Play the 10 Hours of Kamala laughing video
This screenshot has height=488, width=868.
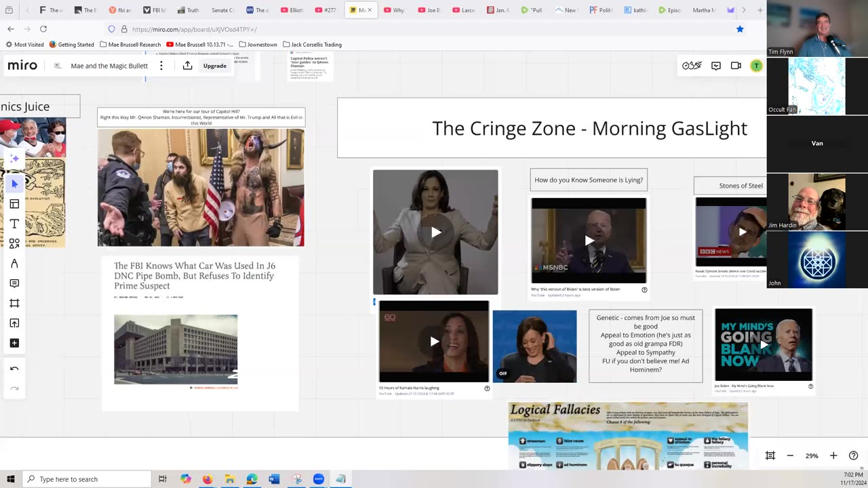[x=434, y=342]
